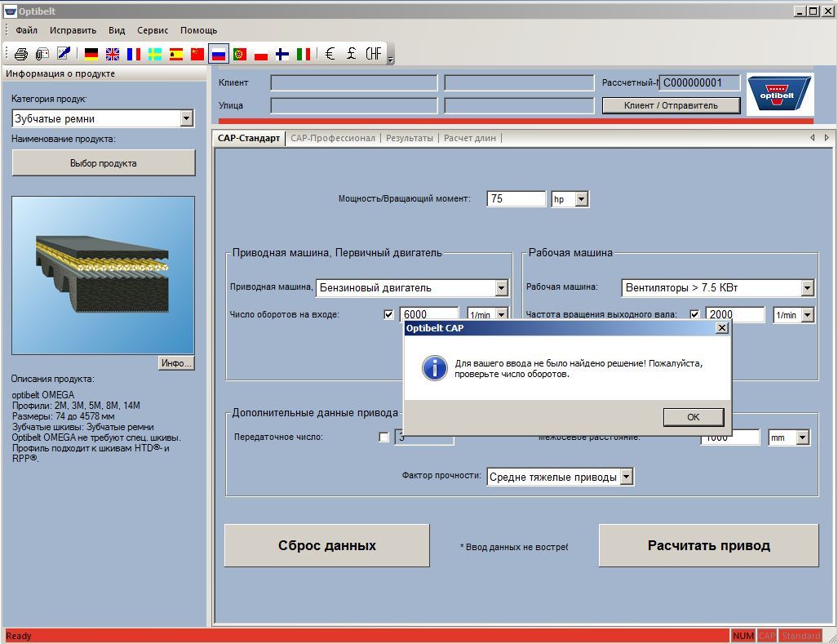Switch to the Результаты tab
Screen dimensions: 838x644
coord(409,138)
